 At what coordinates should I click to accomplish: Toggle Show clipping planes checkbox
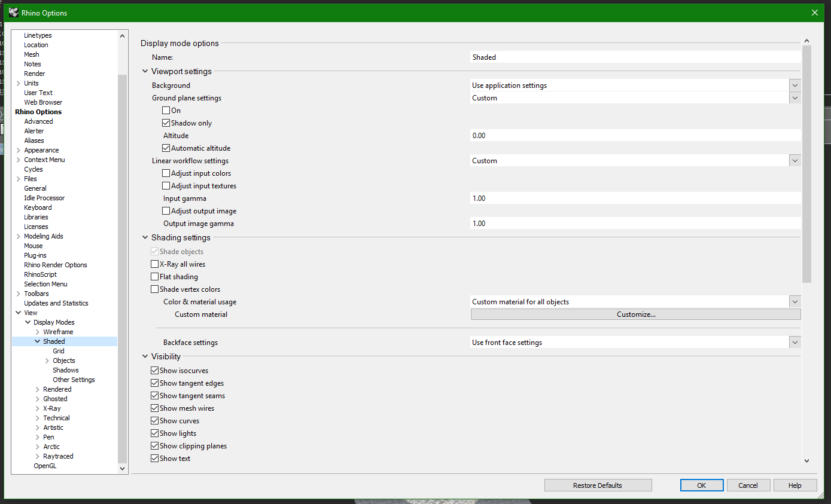[x=154, y=446]
